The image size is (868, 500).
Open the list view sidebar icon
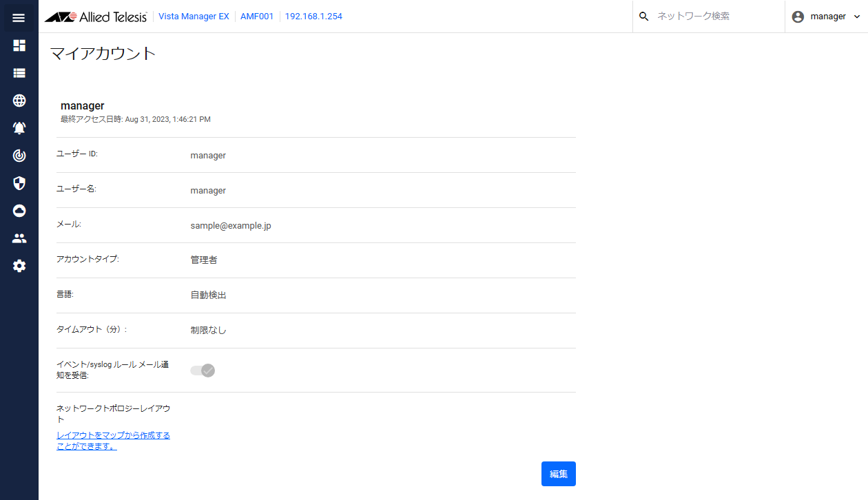pos(19,73)
